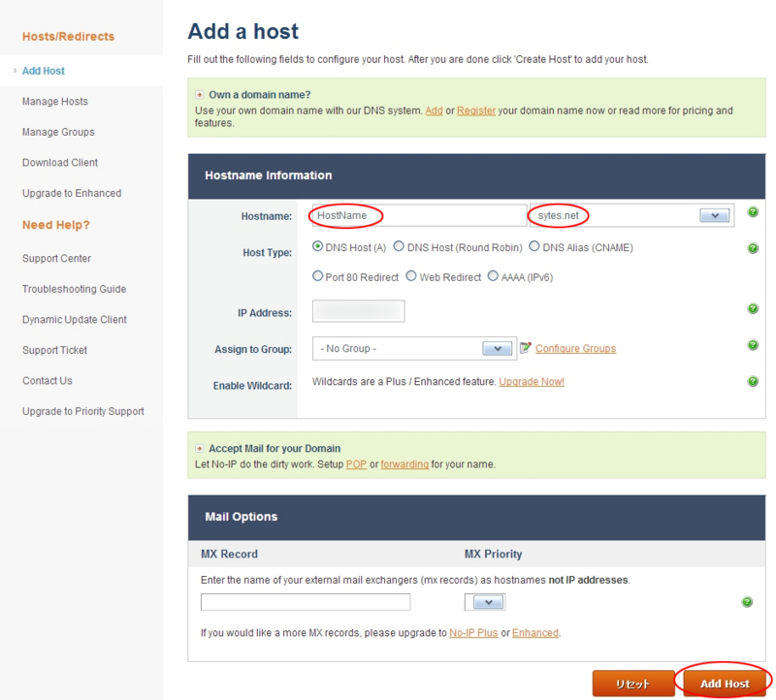The width and height of the screenshot is (776, 700).
Task: Click the Upgrade Now! wildcard link
Action: coord(532,382)
